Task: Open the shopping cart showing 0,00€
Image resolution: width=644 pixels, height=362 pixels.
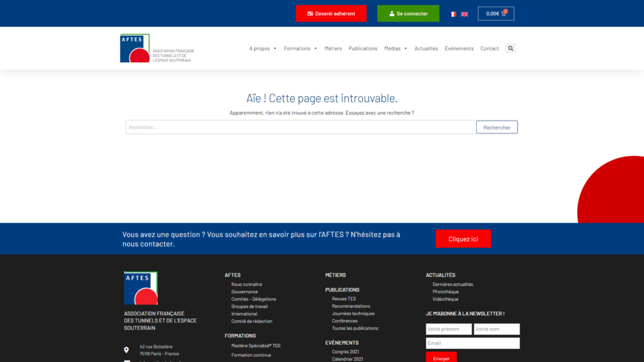Action: coord(496,14)
